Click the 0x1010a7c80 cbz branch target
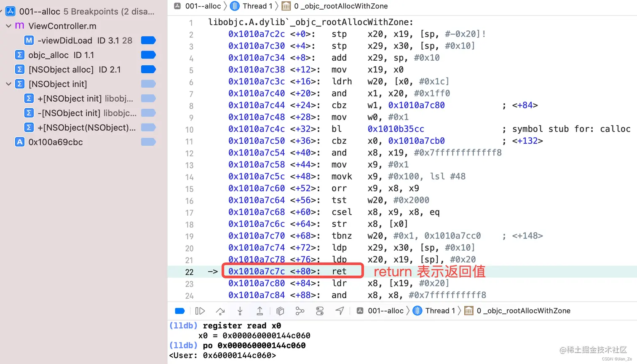 coord(416,105)
